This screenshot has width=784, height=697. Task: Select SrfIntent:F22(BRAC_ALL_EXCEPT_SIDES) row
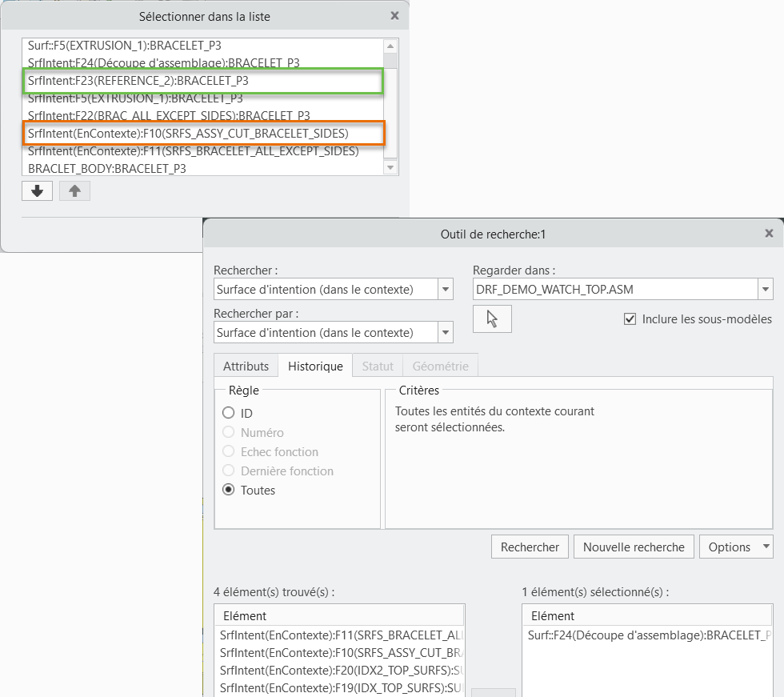(202, 116)
